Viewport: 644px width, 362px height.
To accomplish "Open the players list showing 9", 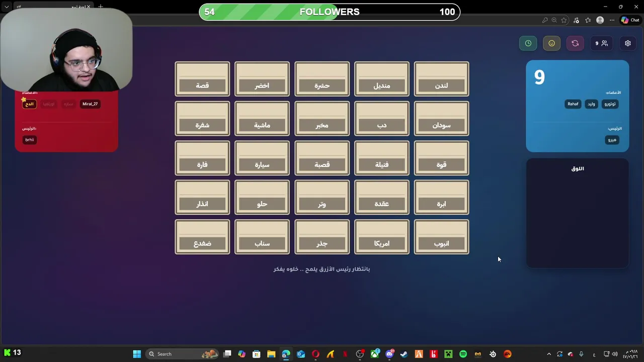I will coord(601,43).
